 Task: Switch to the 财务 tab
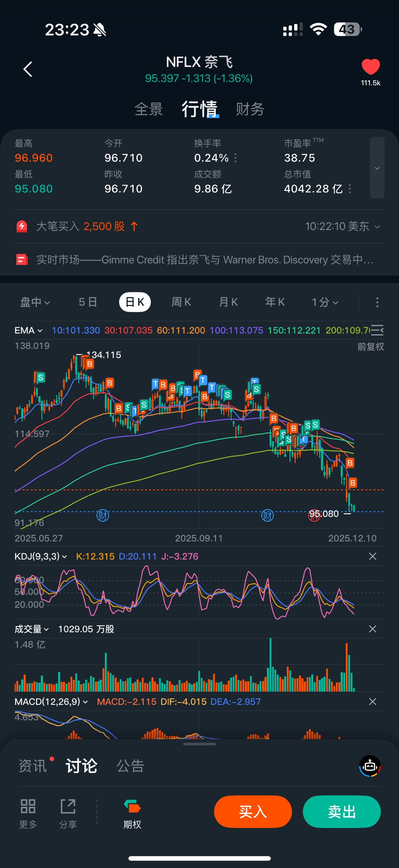(x=250, y=109)
